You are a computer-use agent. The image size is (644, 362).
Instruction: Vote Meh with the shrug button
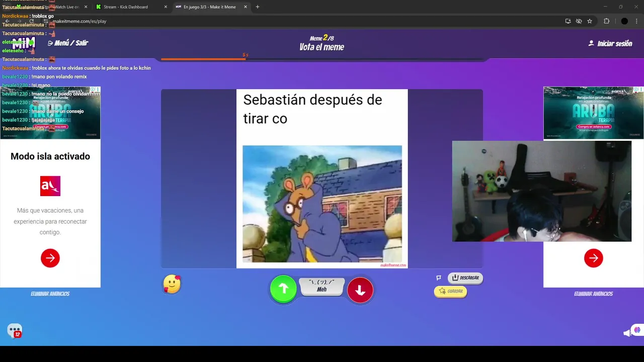322,286
